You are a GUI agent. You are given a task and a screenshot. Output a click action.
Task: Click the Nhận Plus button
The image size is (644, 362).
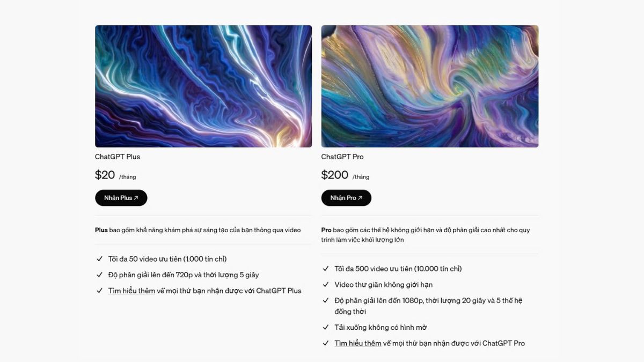click(x=121, y=198)
